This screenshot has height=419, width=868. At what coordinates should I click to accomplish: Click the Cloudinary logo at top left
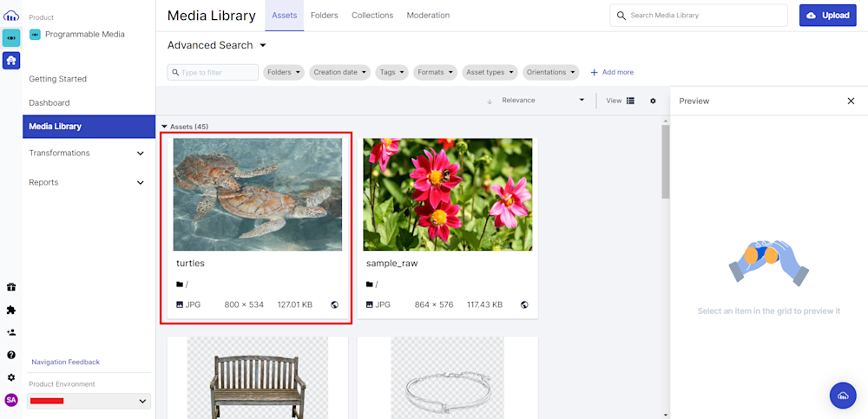11,16
